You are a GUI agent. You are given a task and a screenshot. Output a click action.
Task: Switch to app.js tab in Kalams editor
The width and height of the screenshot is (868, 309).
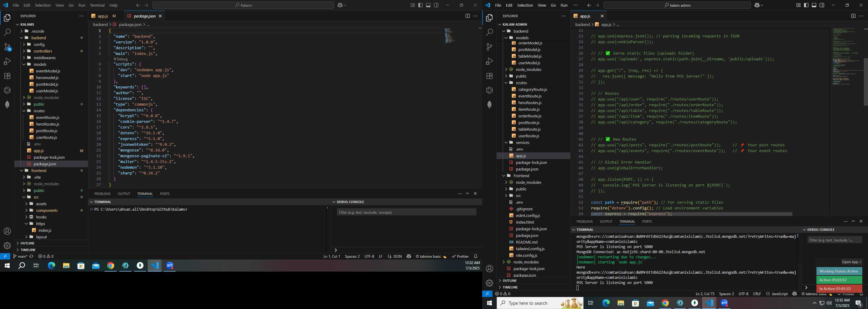106,16
